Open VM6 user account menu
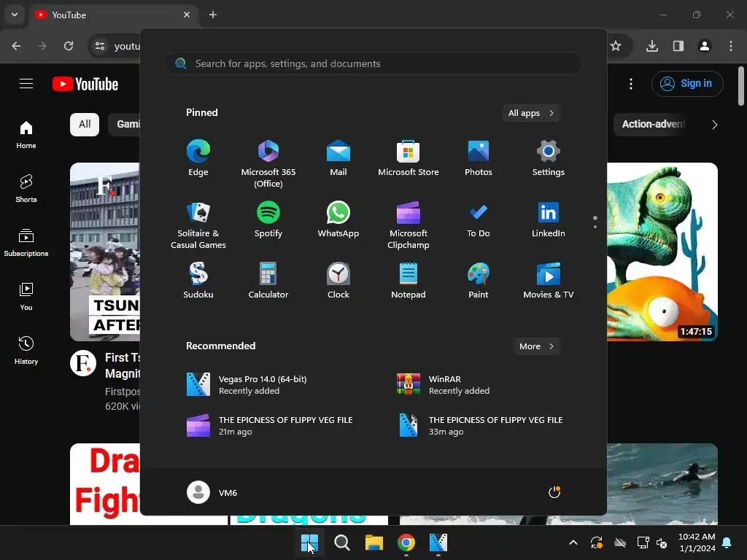 coord(212,492)
